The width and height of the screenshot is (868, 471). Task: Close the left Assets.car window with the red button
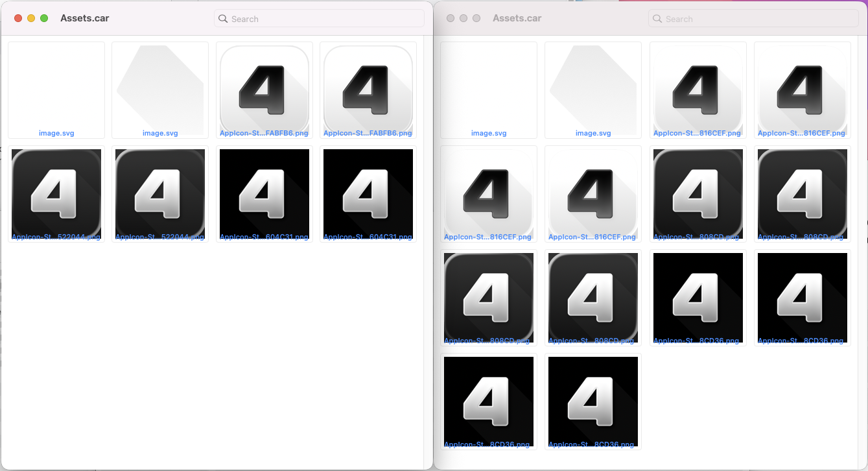[18, 18]
